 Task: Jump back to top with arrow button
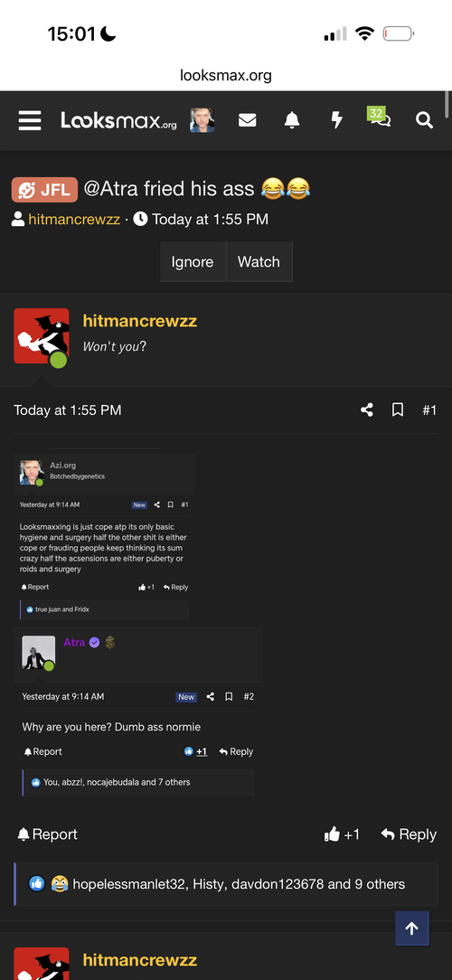click(412, 928)
